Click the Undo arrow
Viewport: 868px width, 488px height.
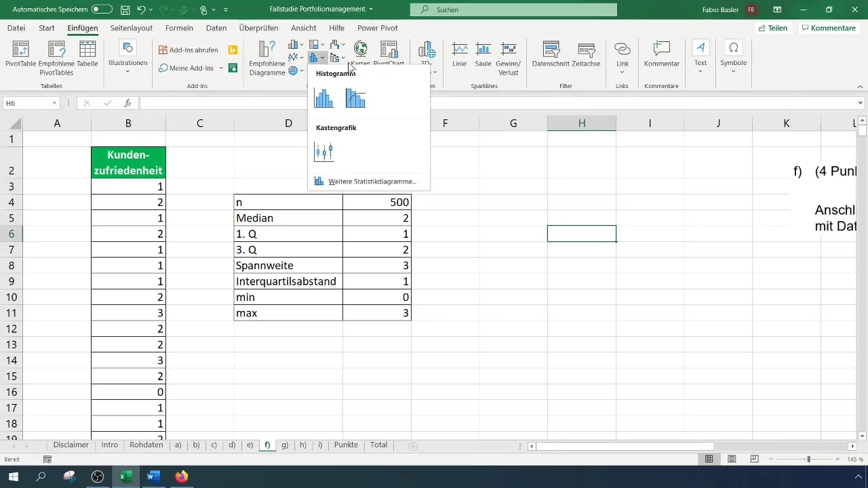(x=141, y=9)
